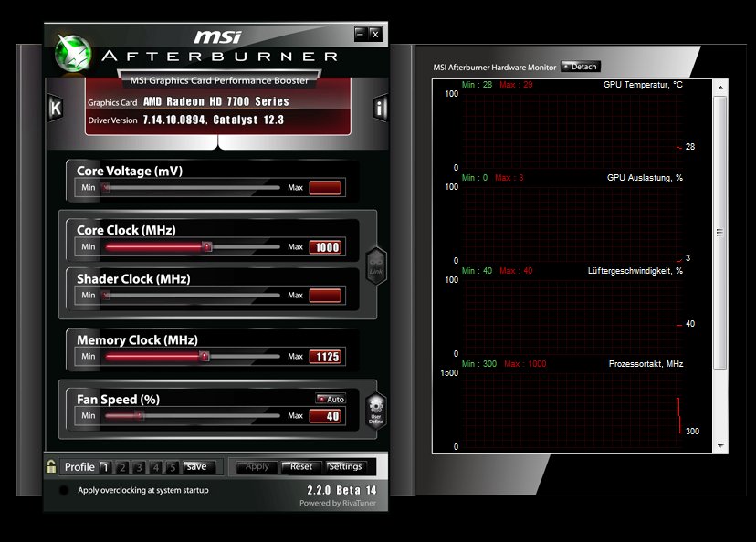Viewport: 756px width, 542px height.
Task: Toggle fan speed Auto mode
Action: click(x=331, y=399)
